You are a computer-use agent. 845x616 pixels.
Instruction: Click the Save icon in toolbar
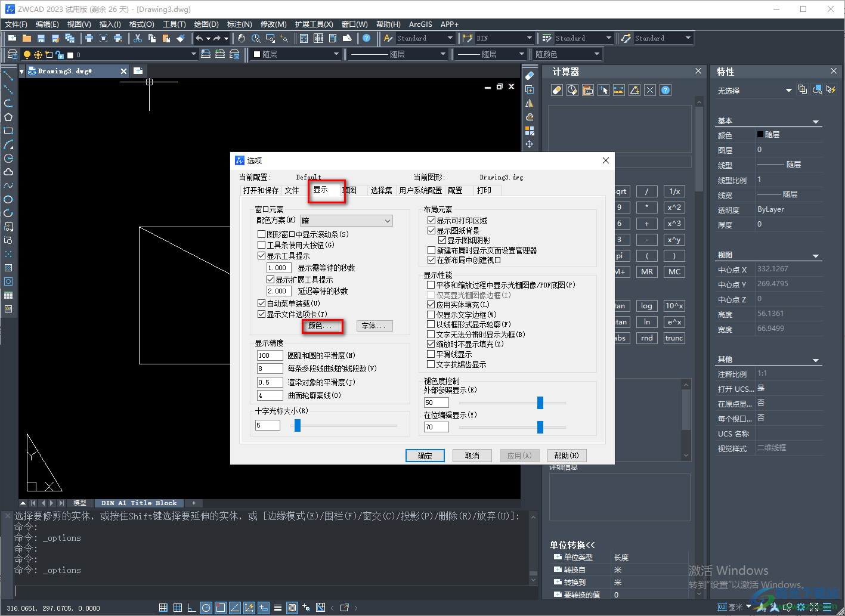coord(41,38)
